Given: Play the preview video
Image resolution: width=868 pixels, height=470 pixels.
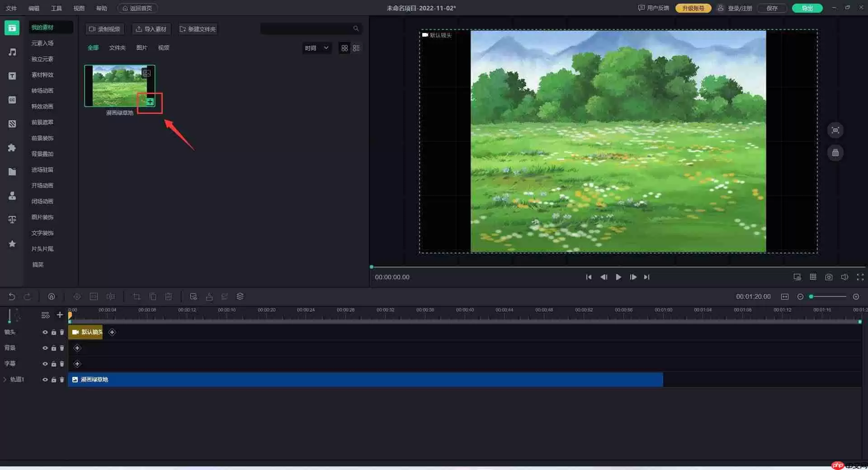Looking at the screenshot, I should (618, 277).
